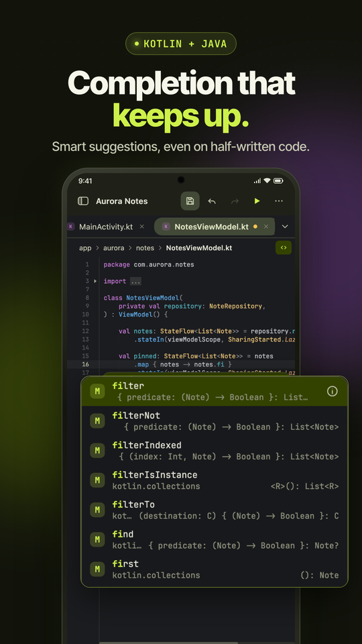362x644 pixels.
Task: Navigate to the app breadcrumb
Action: [x=85, y=248]
